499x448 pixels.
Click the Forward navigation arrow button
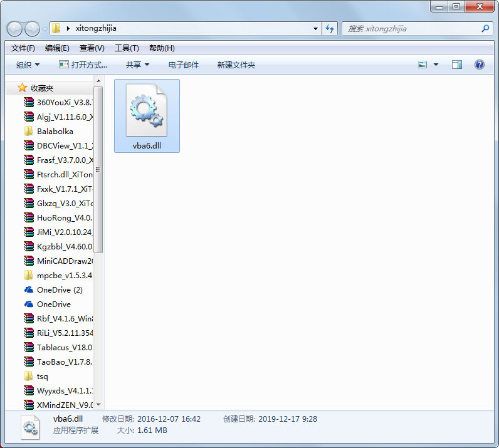32,29
